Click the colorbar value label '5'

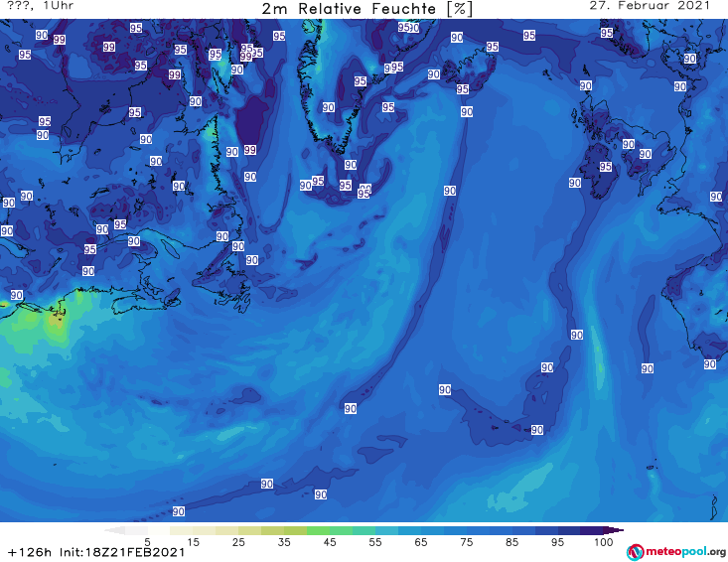(147, 542)
